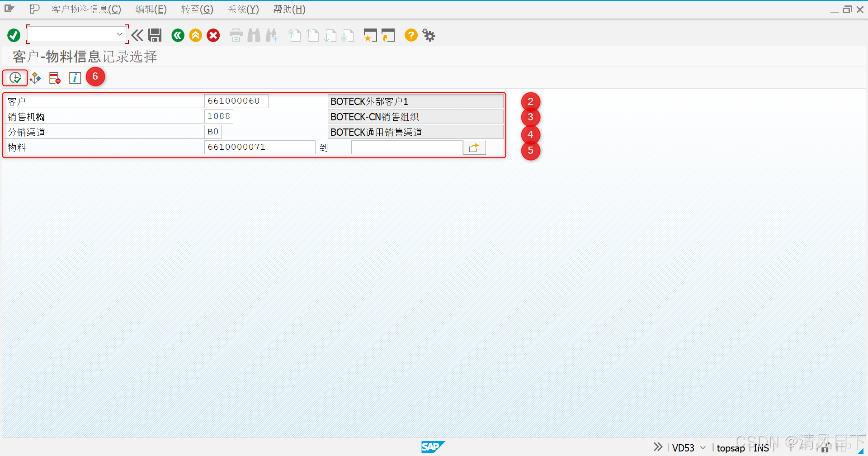Click the icon with the red dot on the application toolbar

(x=54, y=77)
